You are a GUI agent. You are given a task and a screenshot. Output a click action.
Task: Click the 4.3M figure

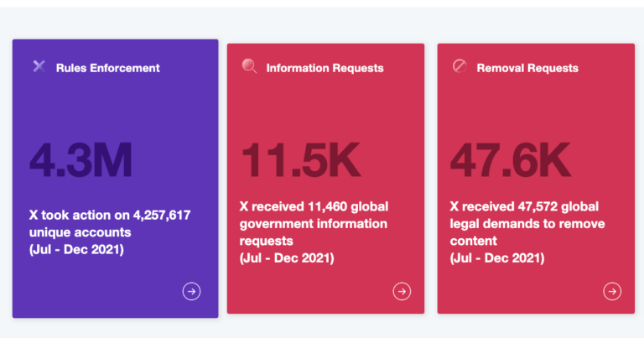[80, 159]
